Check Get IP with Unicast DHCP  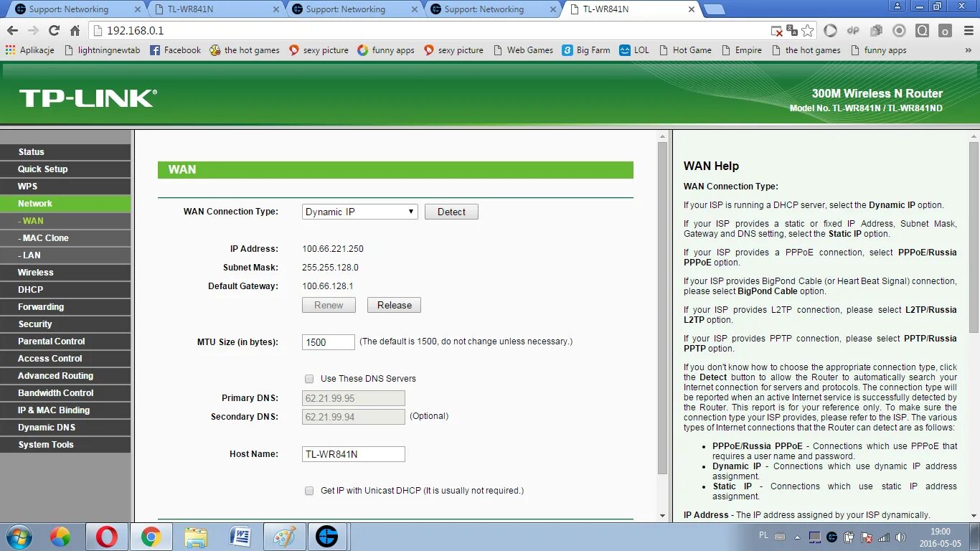pyautogui.click(x=309, y=491)
